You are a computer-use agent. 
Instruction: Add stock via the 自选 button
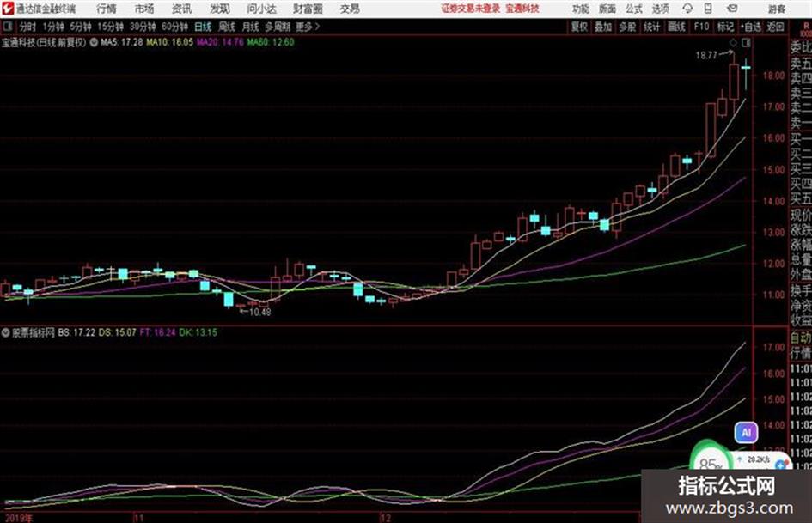751,27
